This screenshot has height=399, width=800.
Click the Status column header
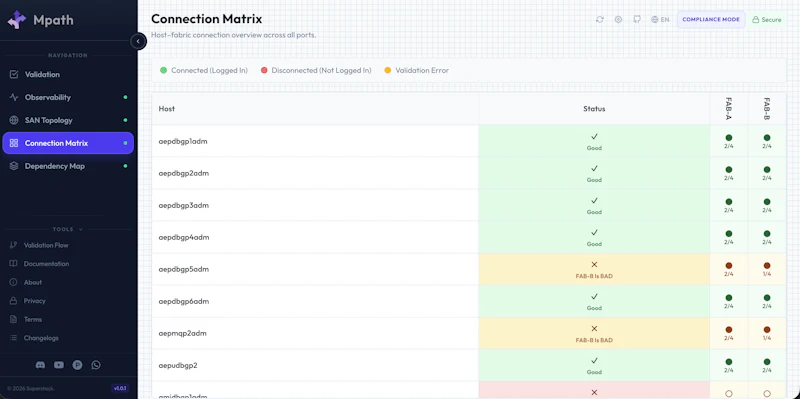(x=594, y=109)
